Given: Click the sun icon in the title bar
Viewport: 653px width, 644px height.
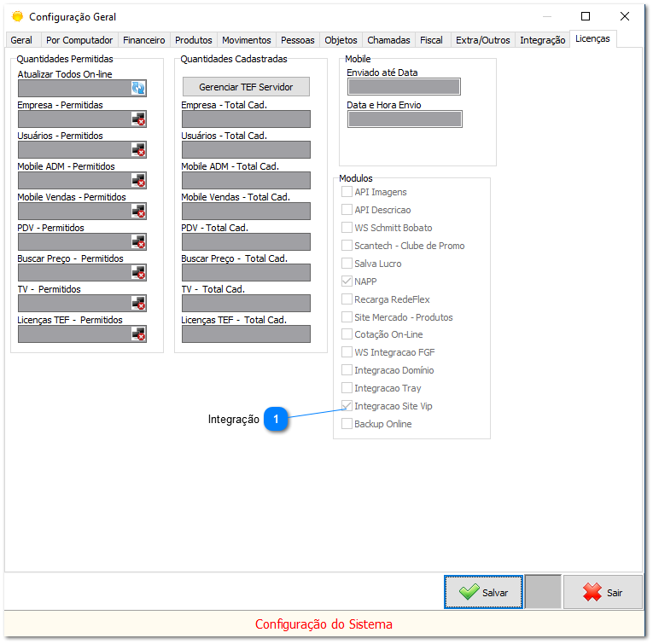Looking at the screenshot, I should pos(17,17).
